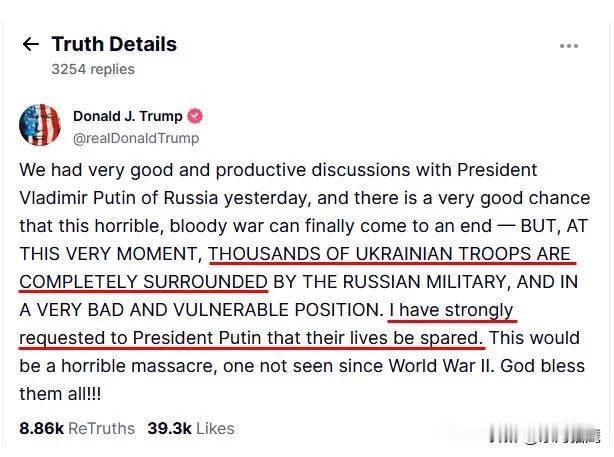Open the three-dot more options menu
This screenshot has width=614, height=457.
(x=569, y=46)
